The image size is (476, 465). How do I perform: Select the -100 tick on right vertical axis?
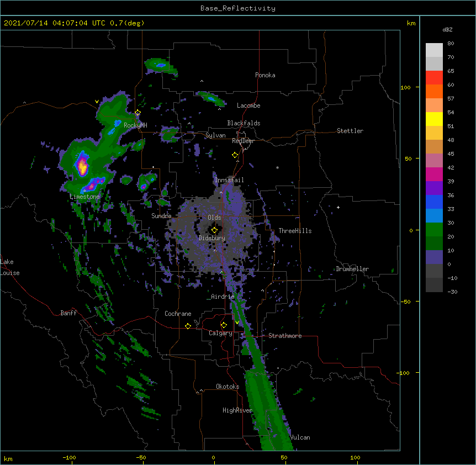tap(403, 373)
